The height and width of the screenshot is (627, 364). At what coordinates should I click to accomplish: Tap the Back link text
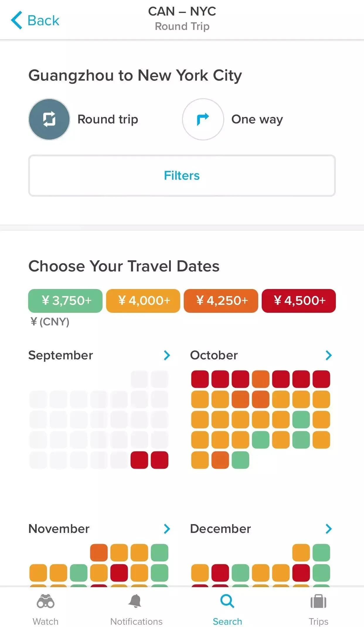pos(43,21)
